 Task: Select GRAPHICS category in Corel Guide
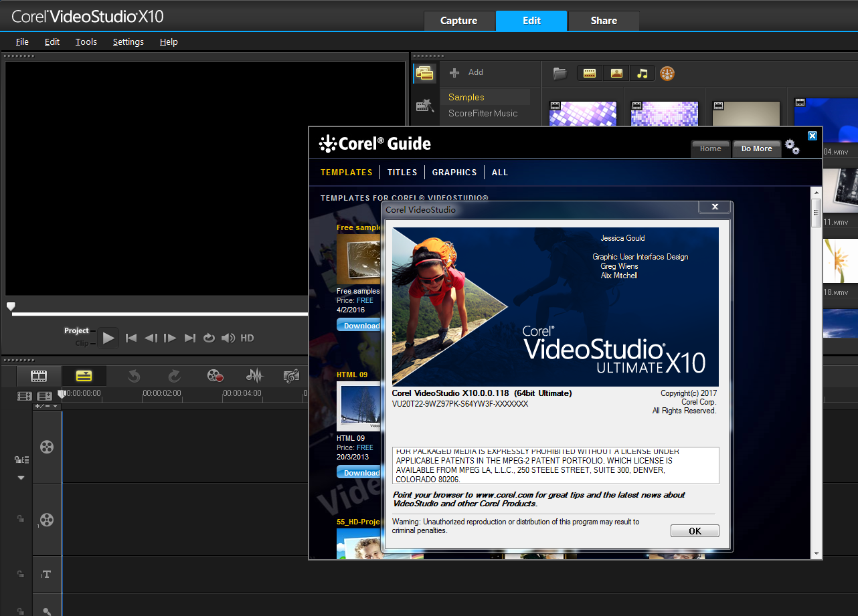pyautogui.click(x=454, y=173)
